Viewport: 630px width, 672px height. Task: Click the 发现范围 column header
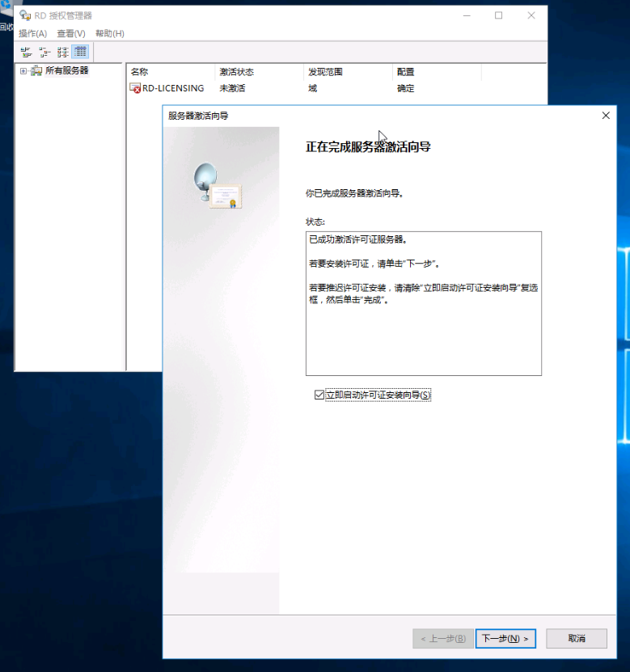pyautogui.click(x=348, y=72)
